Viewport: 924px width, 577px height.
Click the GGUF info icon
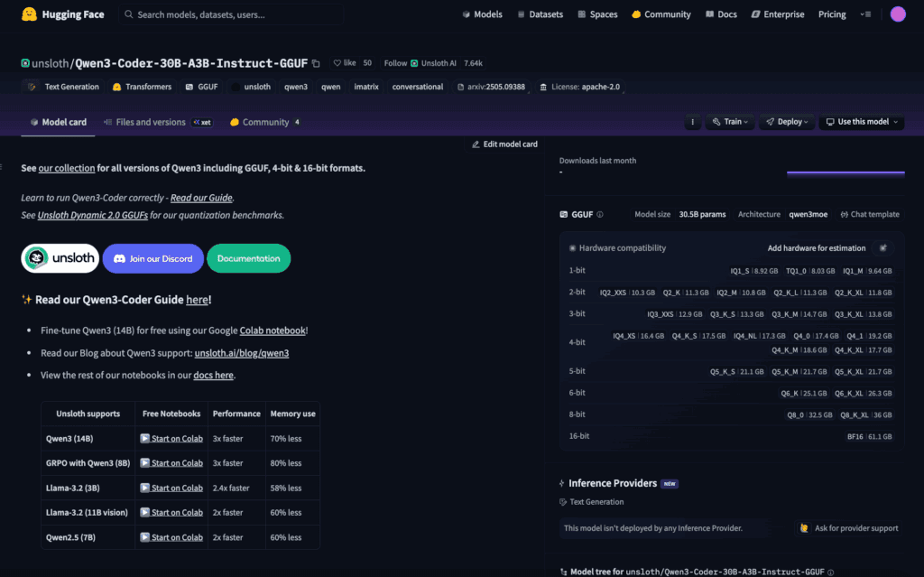point(600,215)
